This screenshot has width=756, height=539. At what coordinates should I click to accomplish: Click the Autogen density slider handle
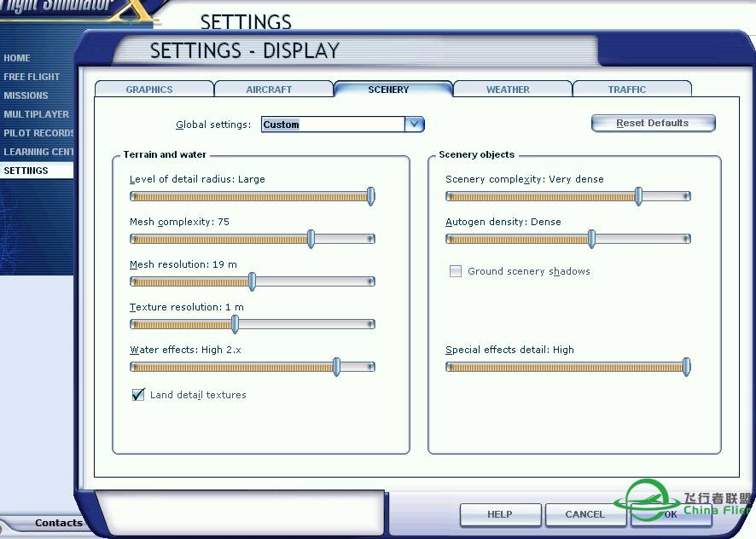(x=591, y=239)
